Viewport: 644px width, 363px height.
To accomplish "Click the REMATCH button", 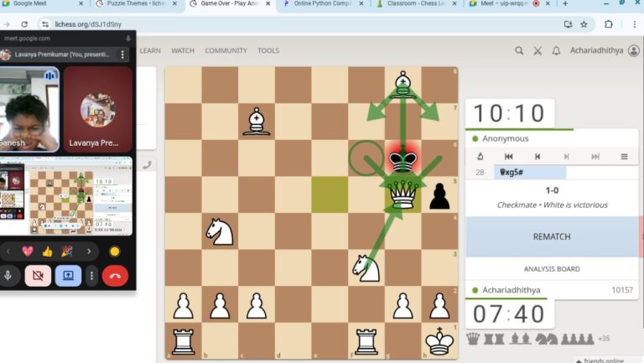I will 551,236.
